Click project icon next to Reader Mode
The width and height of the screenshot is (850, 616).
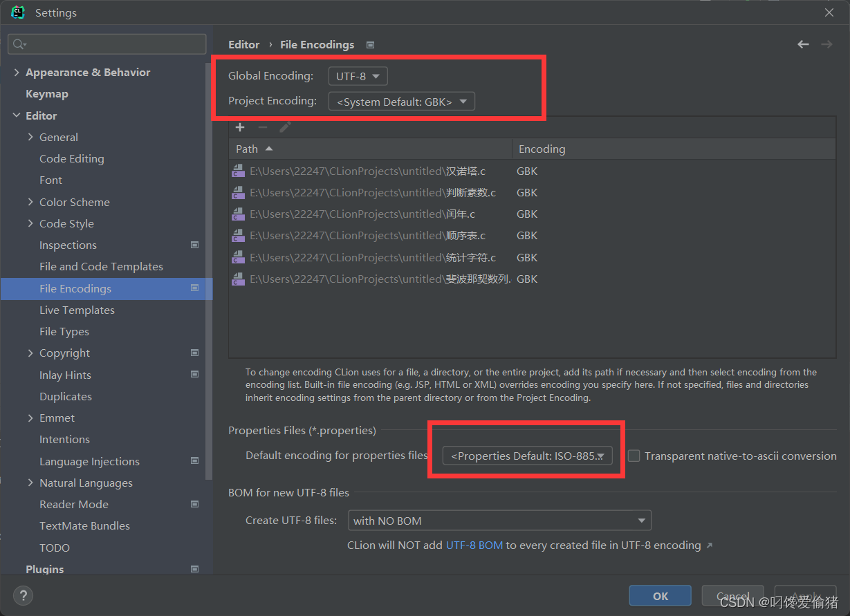click(x=194, y=504)
